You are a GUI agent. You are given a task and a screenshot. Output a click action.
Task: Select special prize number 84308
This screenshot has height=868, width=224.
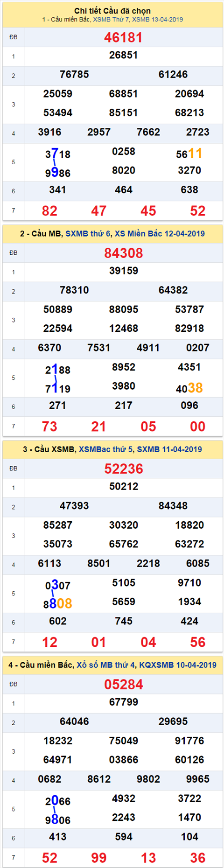click(123, 253)
